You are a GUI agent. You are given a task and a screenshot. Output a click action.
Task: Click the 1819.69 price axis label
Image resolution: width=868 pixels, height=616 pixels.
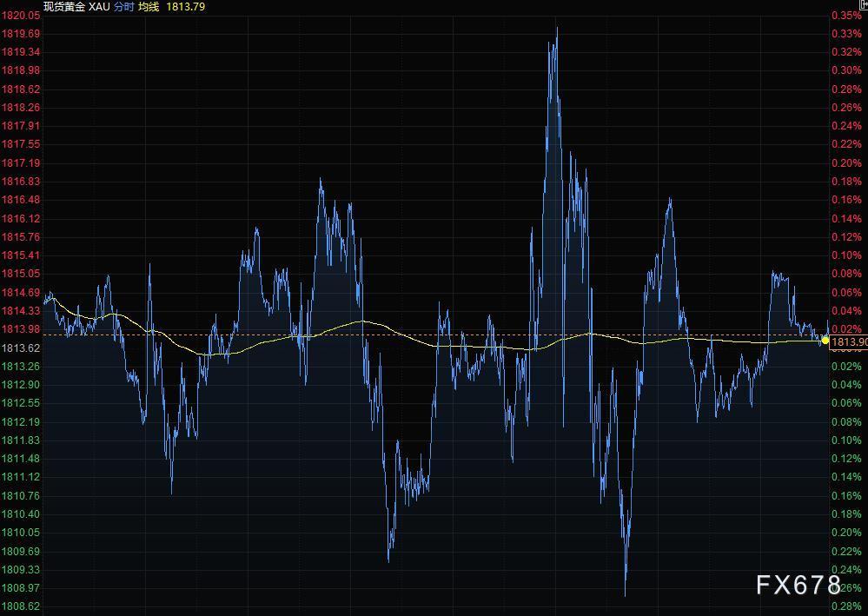coord(21,34)
